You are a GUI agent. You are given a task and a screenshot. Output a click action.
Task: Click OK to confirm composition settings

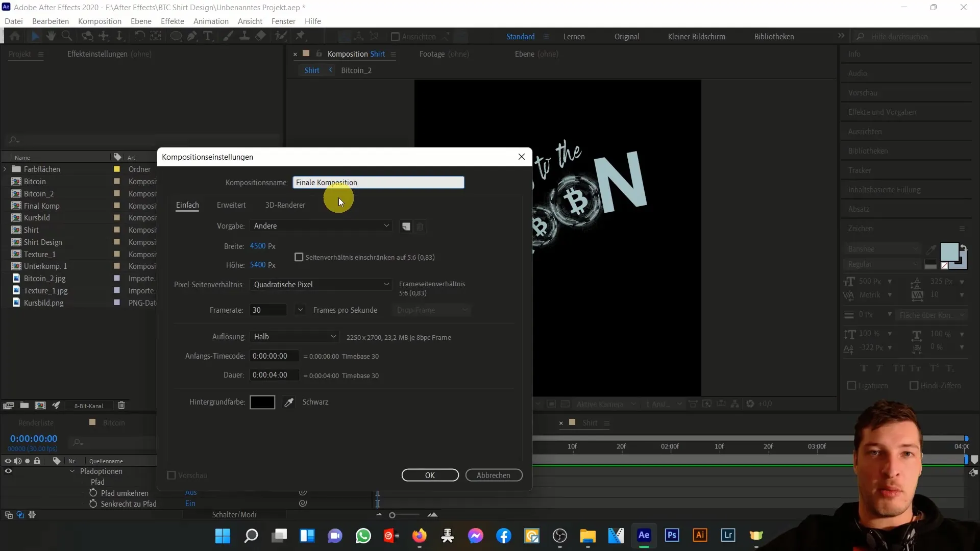click(x=429, y=475)
